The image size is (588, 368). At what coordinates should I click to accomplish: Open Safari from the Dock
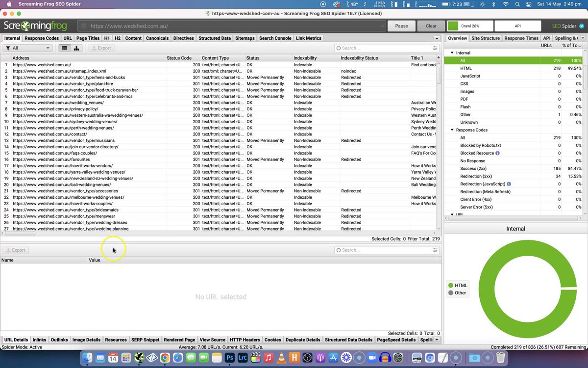pos(178,359)
